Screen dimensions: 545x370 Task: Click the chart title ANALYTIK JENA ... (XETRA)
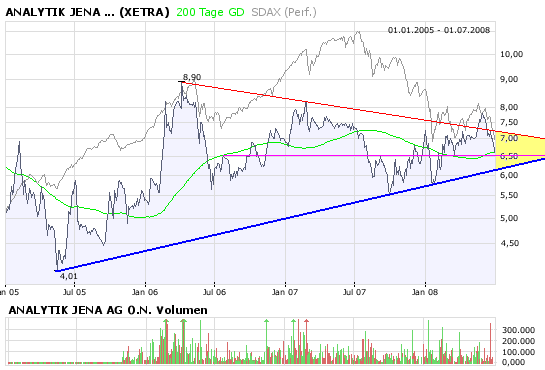(x=87, y=12)
